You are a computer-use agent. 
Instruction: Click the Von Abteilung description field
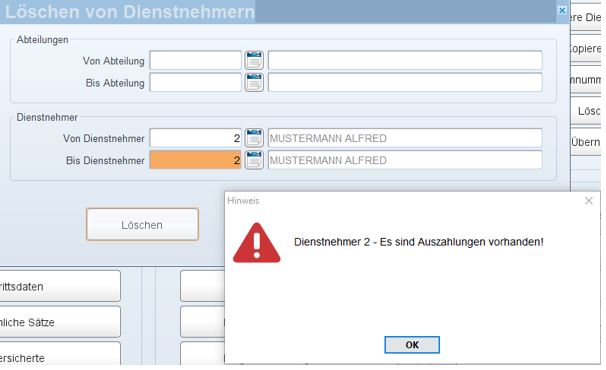[x=405, y=60]
